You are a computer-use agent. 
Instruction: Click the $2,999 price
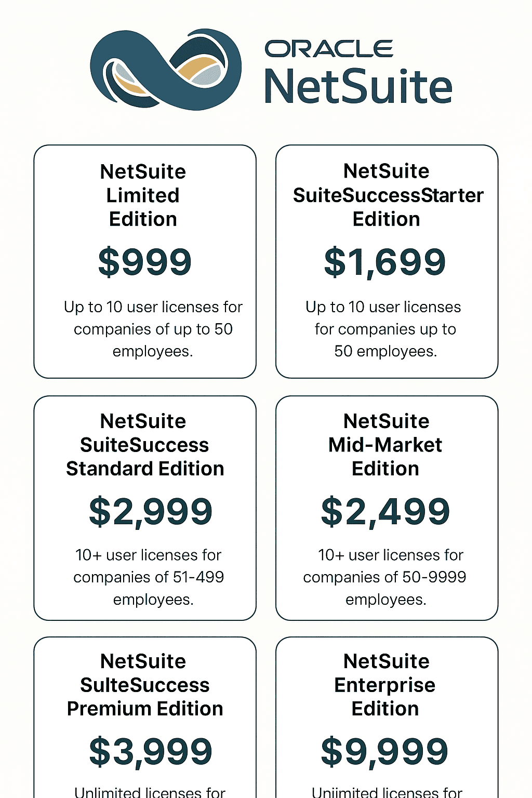click(x=151, y=512)
